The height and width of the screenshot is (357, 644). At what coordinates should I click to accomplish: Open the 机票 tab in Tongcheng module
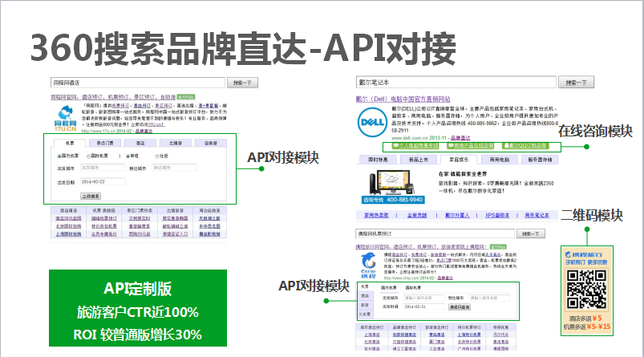click(70, 143)
